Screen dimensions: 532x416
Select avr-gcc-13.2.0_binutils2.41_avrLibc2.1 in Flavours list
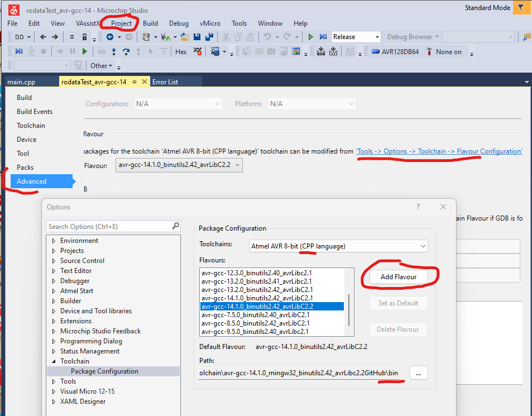[256, 281]
